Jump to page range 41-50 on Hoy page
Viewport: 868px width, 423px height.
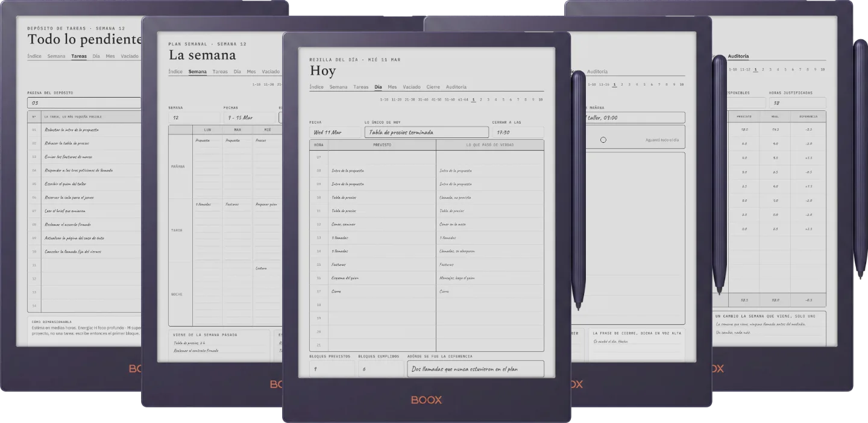(436, 99)
